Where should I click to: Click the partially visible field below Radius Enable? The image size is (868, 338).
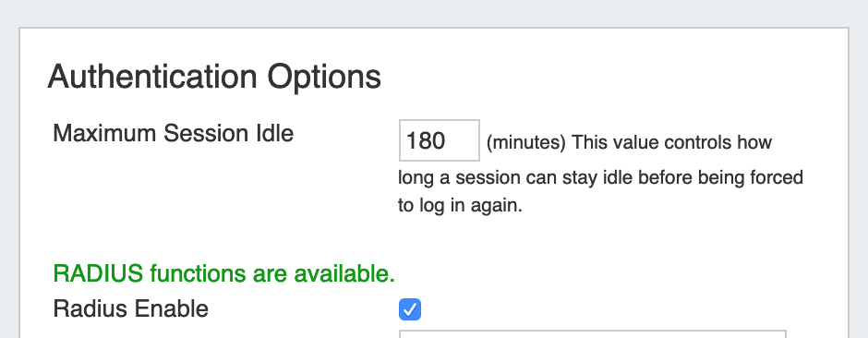coord(592,333)
